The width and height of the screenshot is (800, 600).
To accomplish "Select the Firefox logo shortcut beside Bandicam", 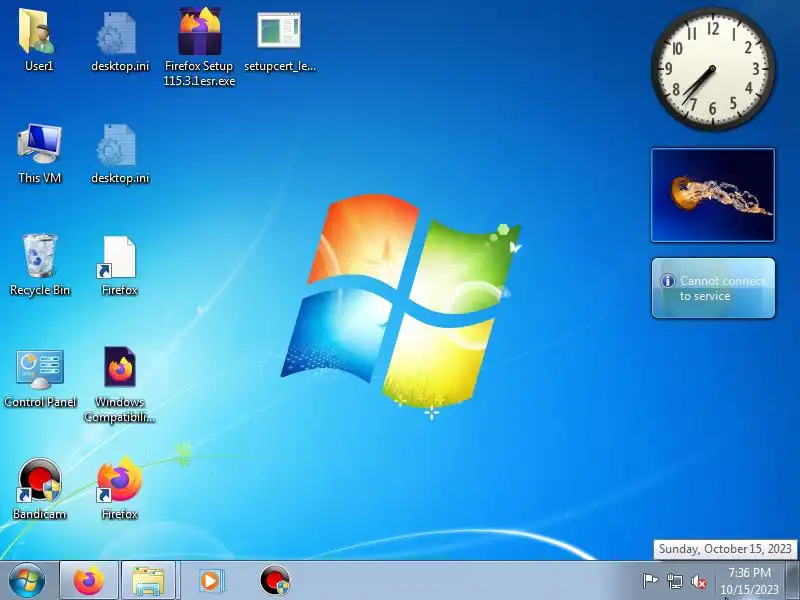I will point(119,481).
